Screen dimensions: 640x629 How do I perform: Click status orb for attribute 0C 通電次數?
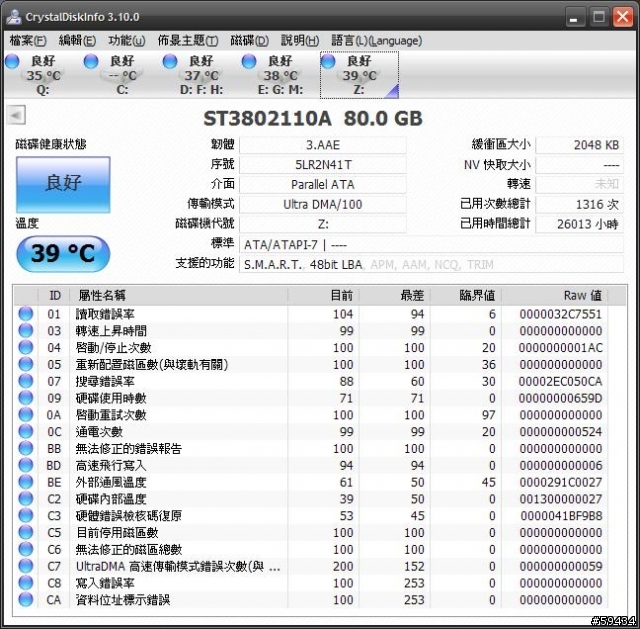[26, 431]
